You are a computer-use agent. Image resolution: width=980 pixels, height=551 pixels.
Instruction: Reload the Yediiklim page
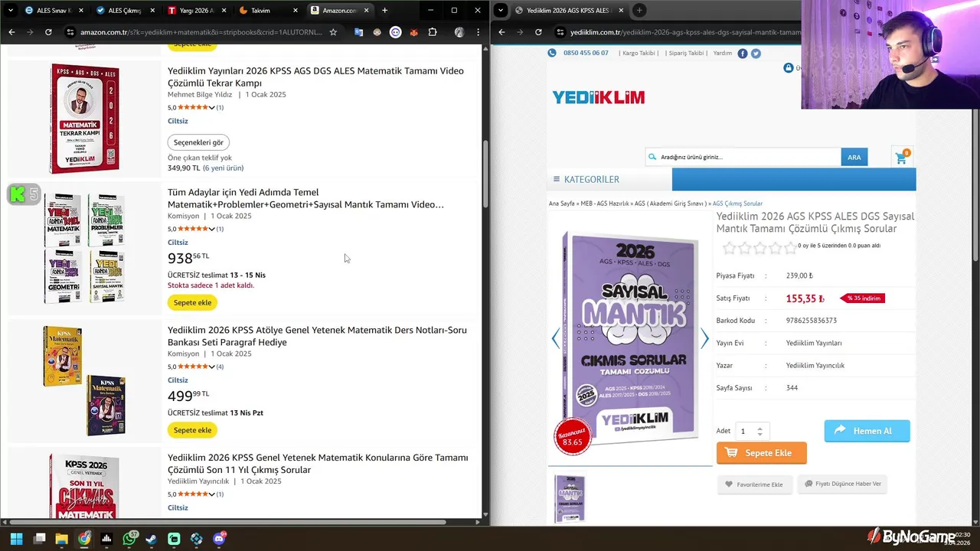pos(538,32)
